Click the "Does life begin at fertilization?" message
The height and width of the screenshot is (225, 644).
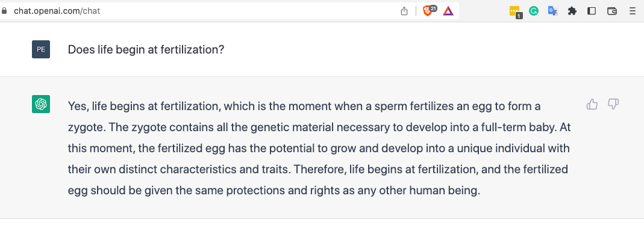(x=146, y=50)
